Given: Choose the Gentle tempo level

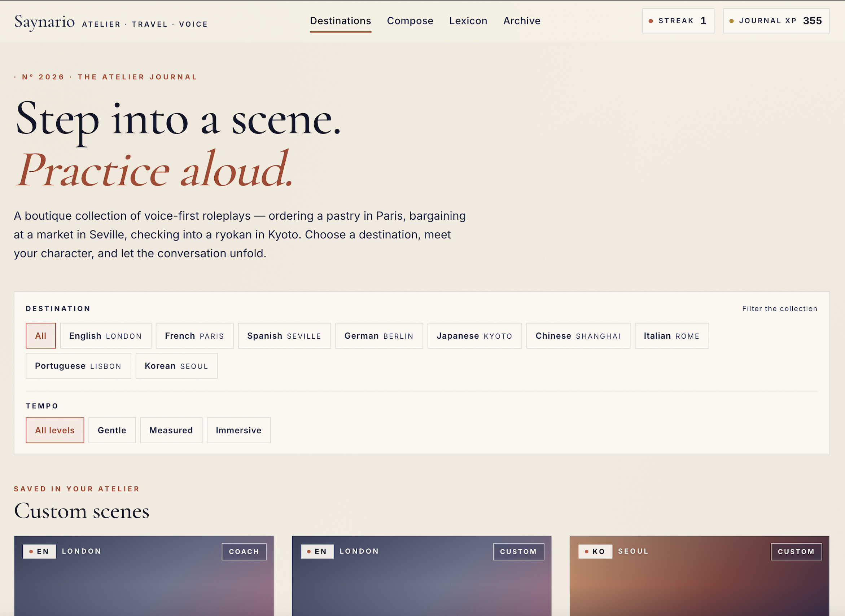Looking at the screenshot, I should point(112,430).
